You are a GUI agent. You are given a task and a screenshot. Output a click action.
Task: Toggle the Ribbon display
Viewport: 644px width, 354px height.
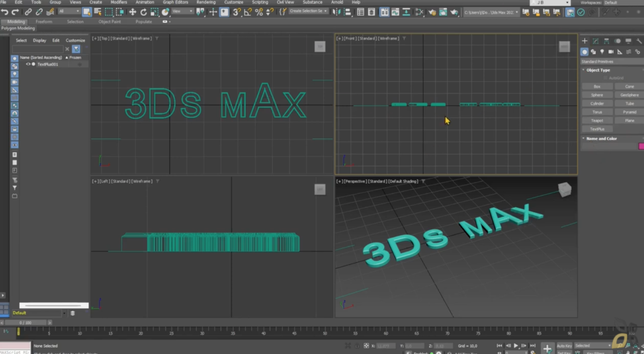[384, 12]
